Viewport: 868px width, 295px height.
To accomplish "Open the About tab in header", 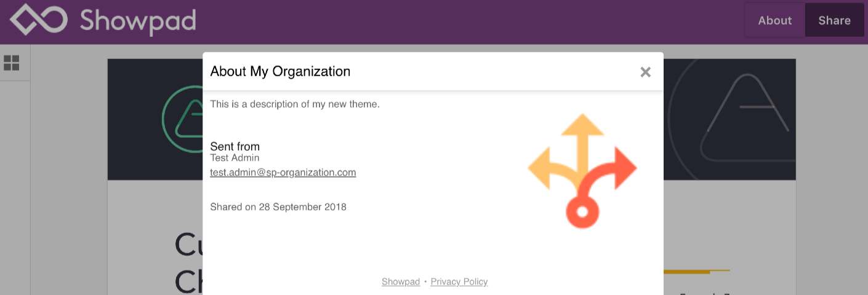I will click(x=774, y=20).
